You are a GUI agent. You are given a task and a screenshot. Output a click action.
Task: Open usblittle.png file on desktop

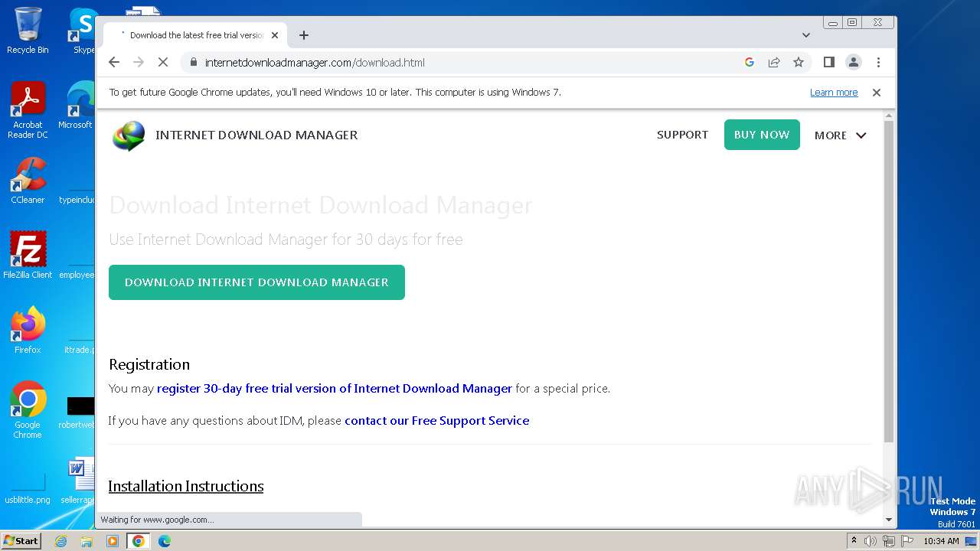point(28,487)
